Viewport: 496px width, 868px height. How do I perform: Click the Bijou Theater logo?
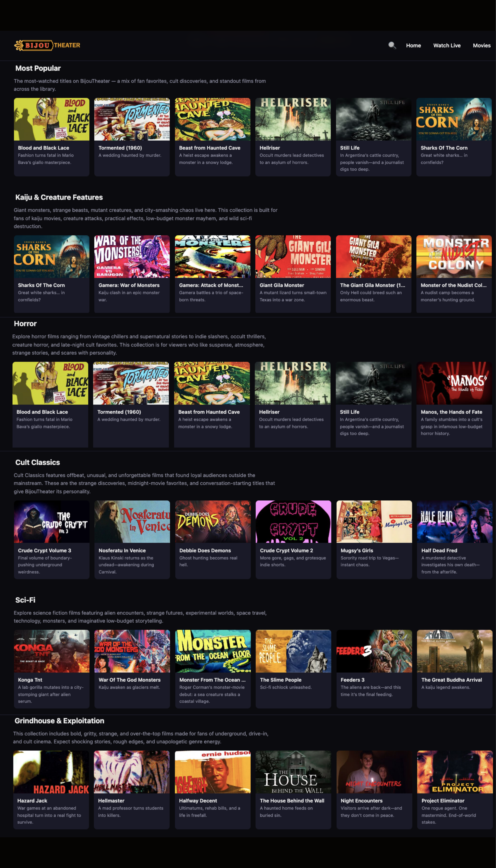tap(47, 45)
